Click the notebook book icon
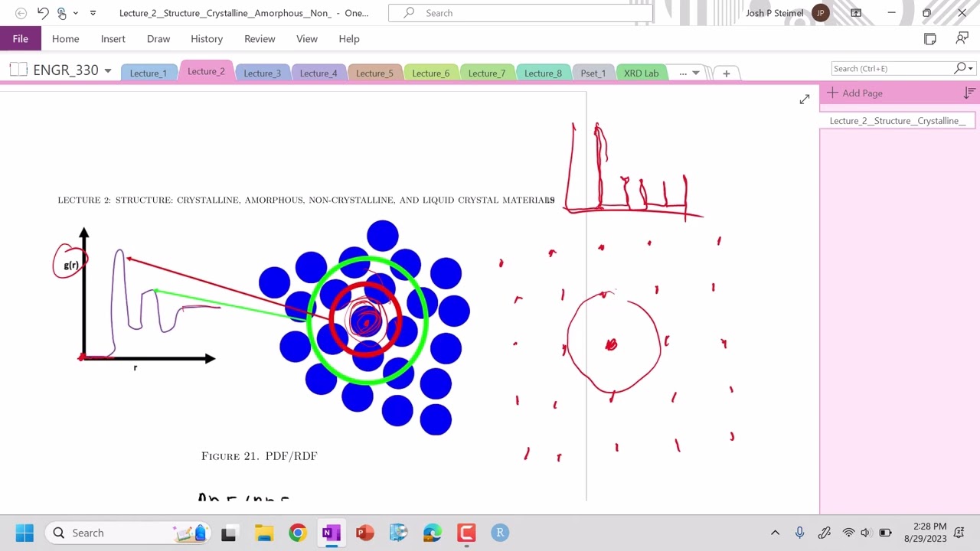This screenshot has width=980, height=551. [18, 70]
